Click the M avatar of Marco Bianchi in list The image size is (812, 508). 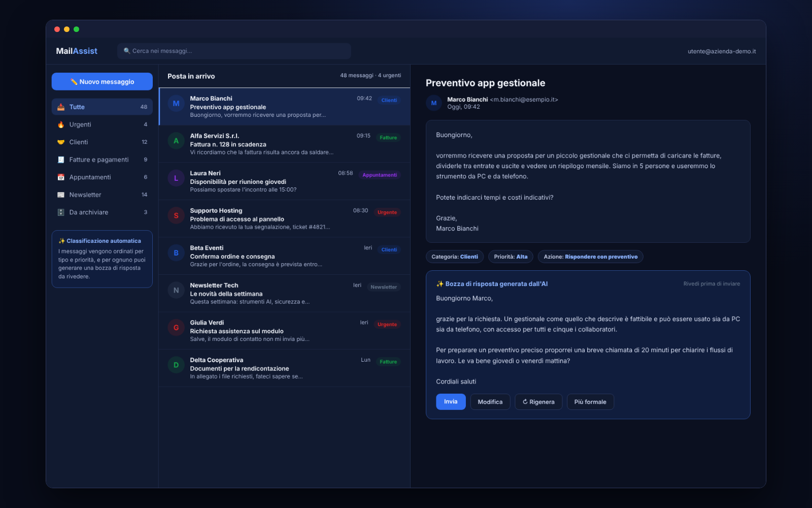click(x=176, y=104)
